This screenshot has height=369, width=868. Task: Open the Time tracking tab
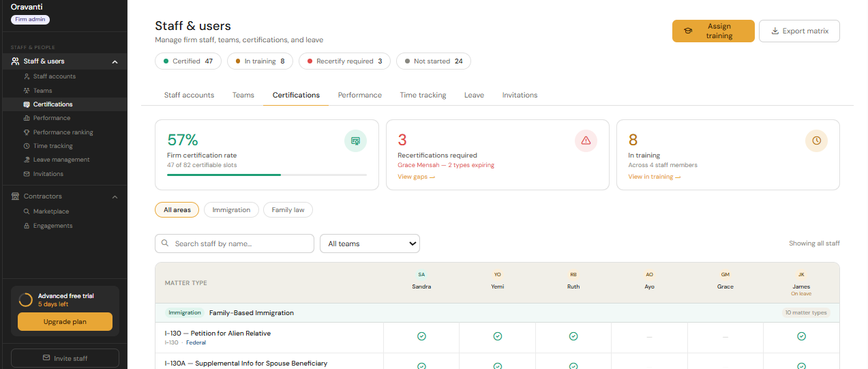(x=423, y=95)
